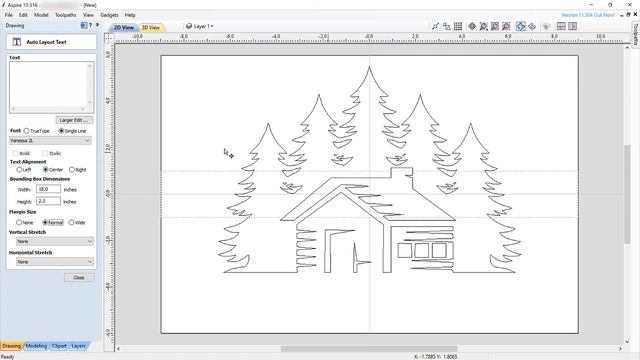Image resolution: width=640 pixels, height=360 pixels.
Task: Open the Help menu
Action: click(130, 15)
